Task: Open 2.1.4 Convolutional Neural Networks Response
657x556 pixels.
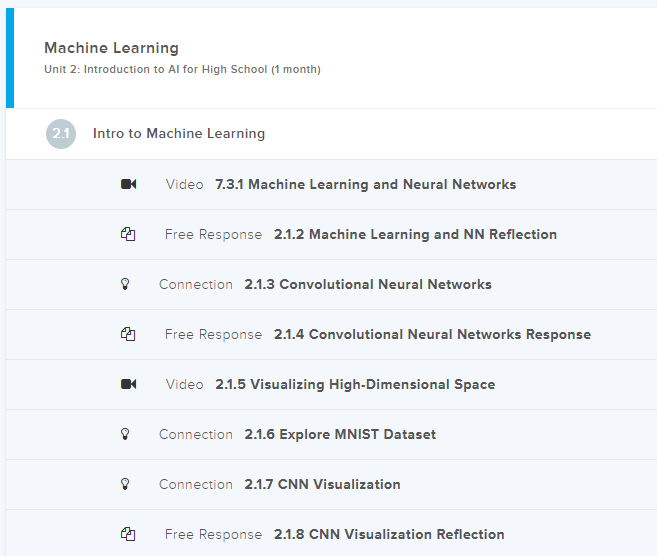Action: pos(432,335)
